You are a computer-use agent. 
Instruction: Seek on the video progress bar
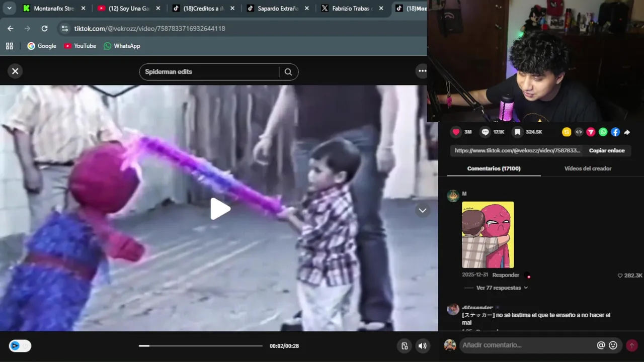pyautogui.click(x=201, y=346)
